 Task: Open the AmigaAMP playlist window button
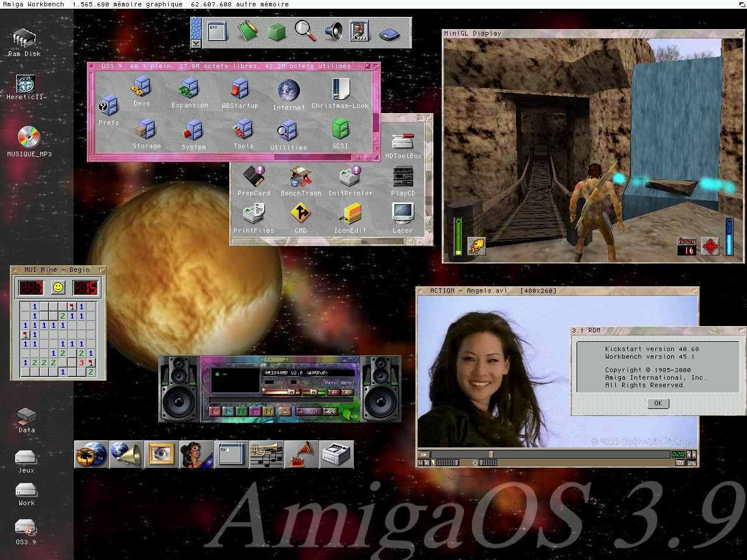347,393
